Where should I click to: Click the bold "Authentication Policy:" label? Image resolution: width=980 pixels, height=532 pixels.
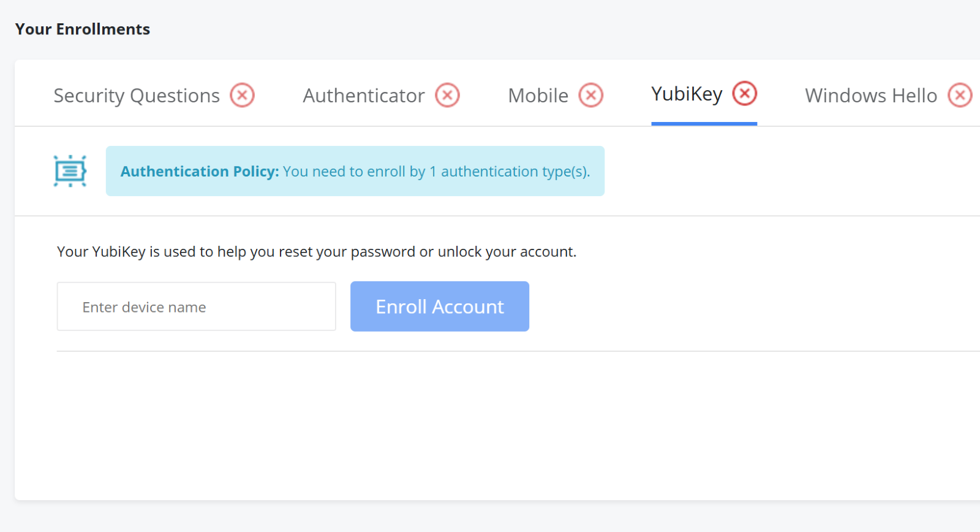pyautogui.click(x=200, y=172)
